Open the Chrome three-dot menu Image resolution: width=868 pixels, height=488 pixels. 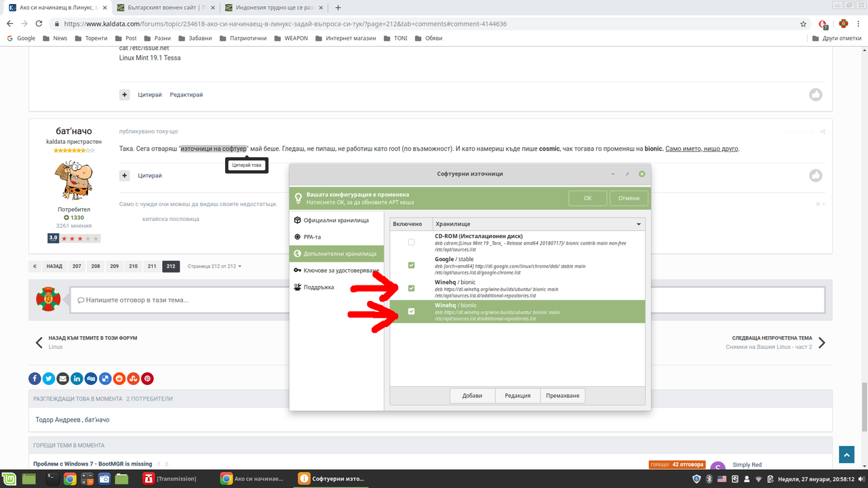(859, 24)
